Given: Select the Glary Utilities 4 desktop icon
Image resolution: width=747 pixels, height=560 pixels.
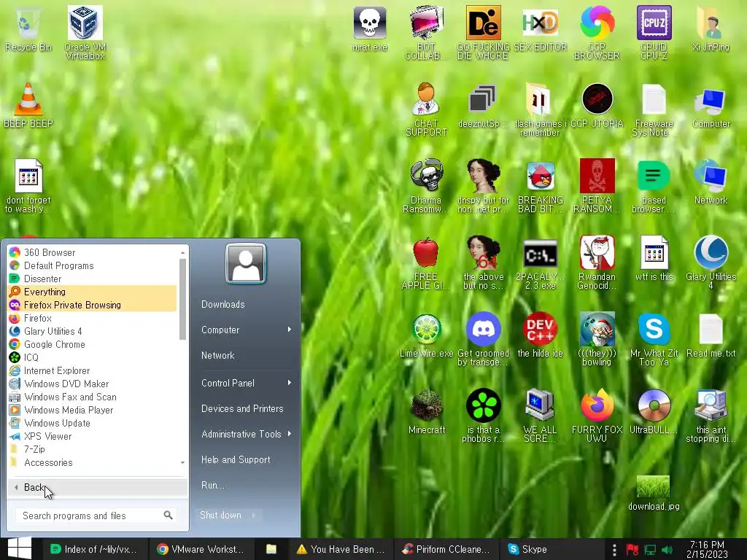Looking at the screenshot, I should (x=711, y=262).
